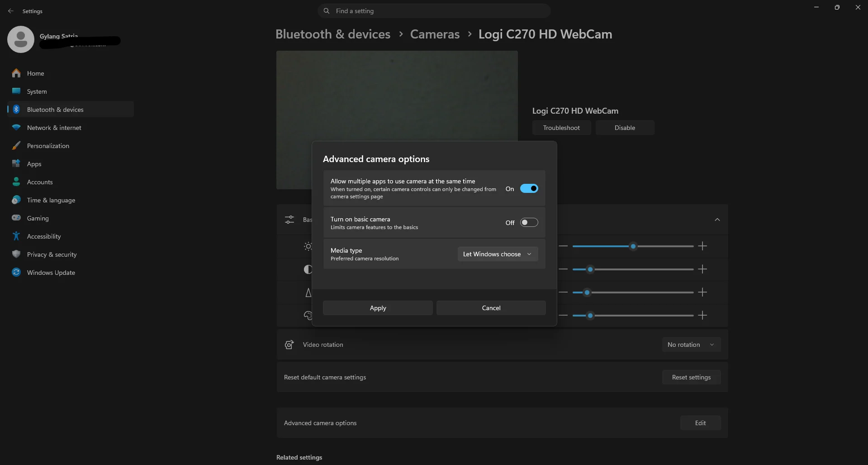Open Apps settings in sidebar
This screenshot has width=868, height=465.
[71, 163]
